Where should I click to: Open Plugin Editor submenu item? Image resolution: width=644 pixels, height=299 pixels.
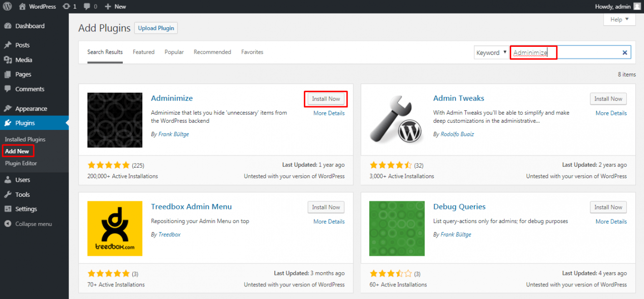21,163
